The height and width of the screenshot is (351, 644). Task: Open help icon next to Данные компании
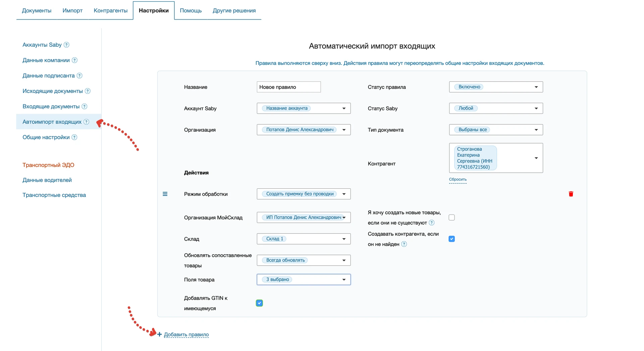75,60
